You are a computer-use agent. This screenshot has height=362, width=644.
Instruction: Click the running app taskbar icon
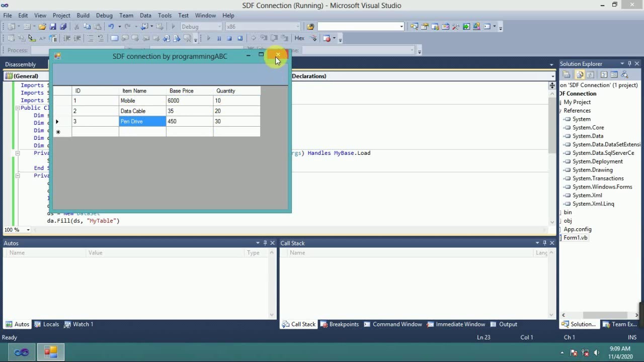pos(51,352)
